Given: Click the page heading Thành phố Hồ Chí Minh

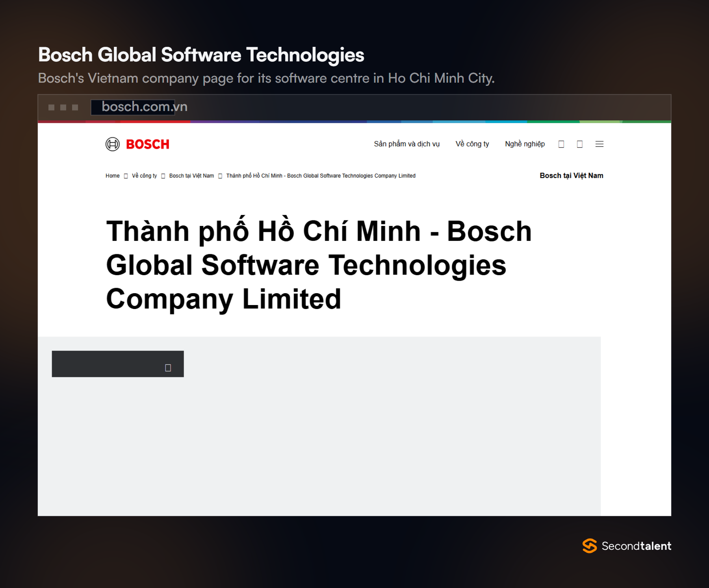Looking at the screenshot, I should tap(319, 265).
